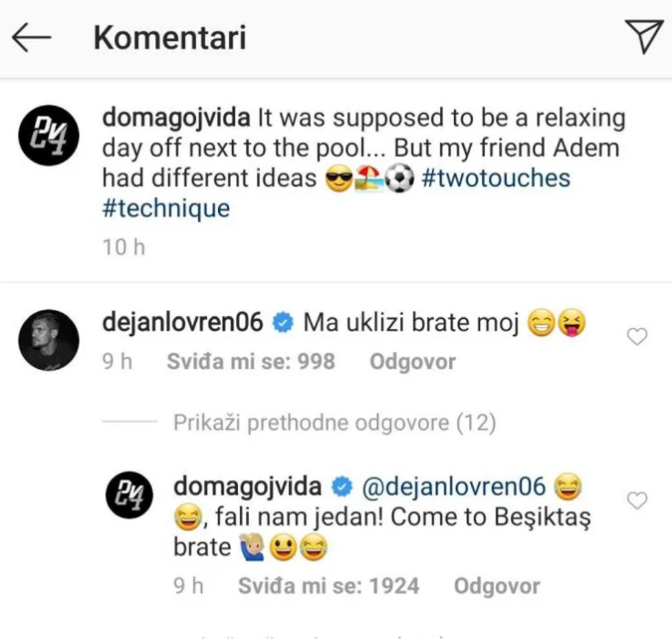Like dejanlovren06's comment with the heart

click(637, 337)
